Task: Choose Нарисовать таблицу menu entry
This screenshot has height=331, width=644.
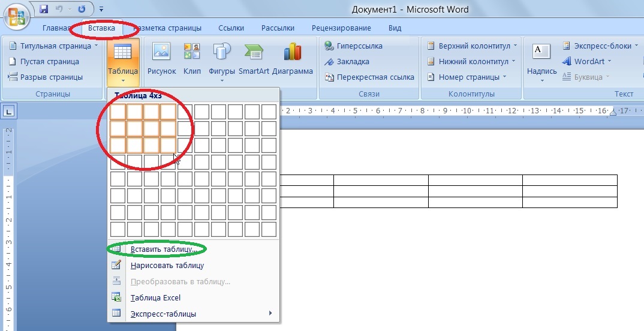Action: click(x=167, y=265)
